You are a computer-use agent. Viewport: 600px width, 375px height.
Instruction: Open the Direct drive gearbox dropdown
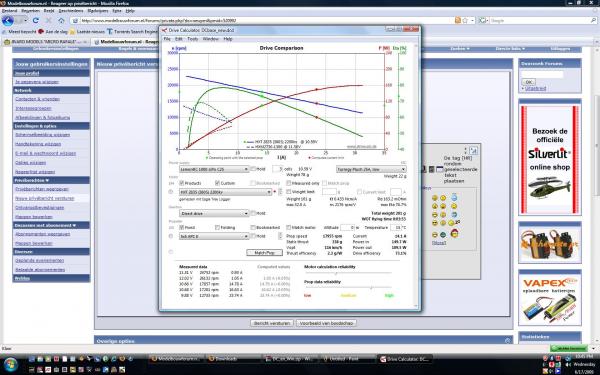coord(214,214)
